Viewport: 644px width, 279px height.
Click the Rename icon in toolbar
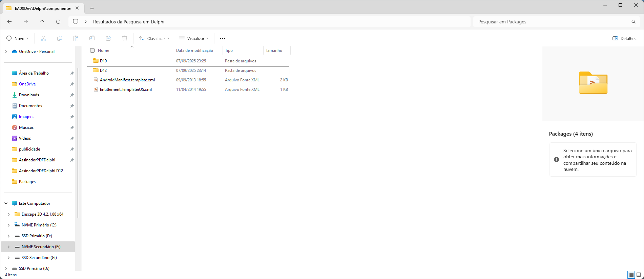(x=92, y=38)
